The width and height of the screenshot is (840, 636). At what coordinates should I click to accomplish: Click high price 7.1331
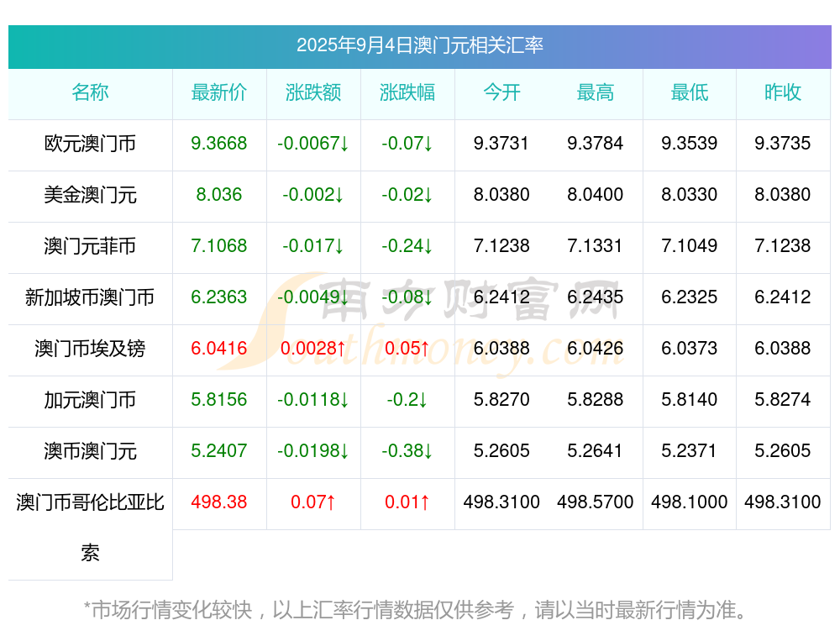(x=596, y=246)
